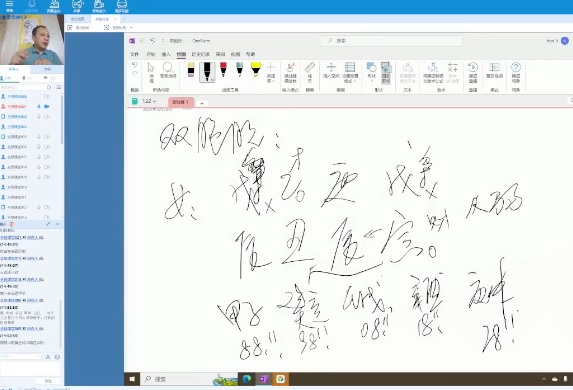Viewport: 573px width, 390px height.
Task: Click the add new section button
Action: coord(202,103)
